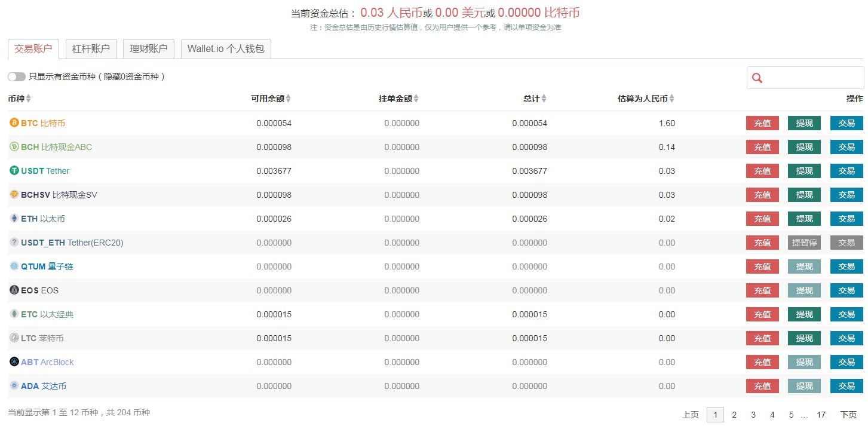Screen dimensions: 868x426
Task: Click the LTC Litecoin coin icon
Action: coord(14,338)
